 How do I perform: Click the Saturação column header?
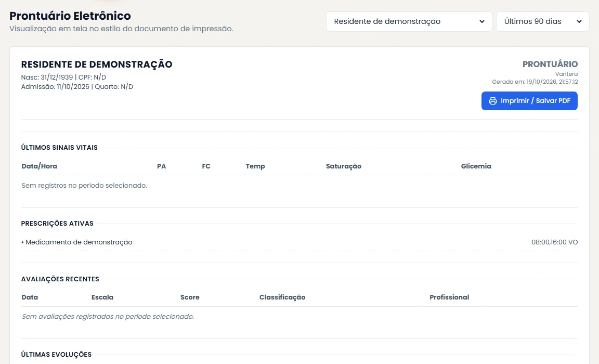click(x=343, y=166)
